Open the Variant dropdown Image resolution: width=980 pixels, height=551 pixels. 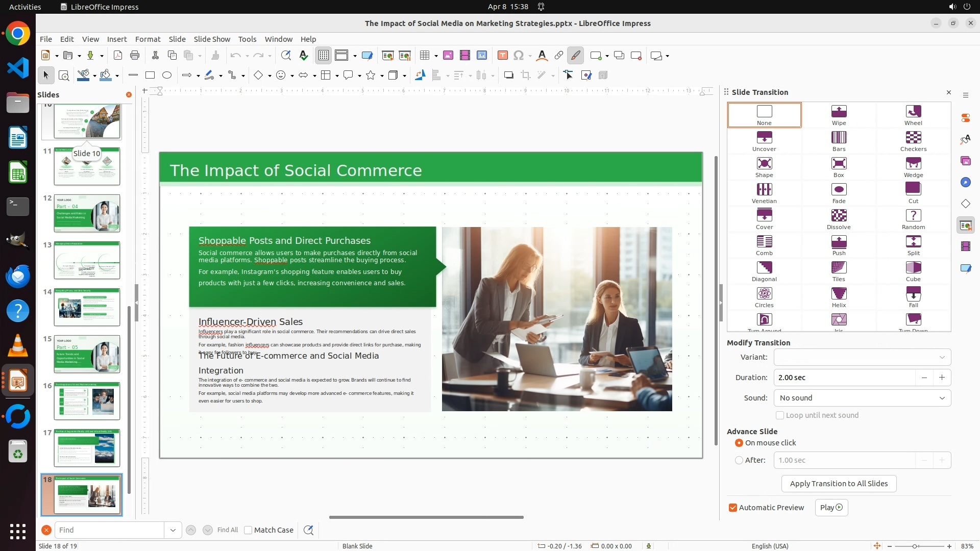tap(862, 357)
